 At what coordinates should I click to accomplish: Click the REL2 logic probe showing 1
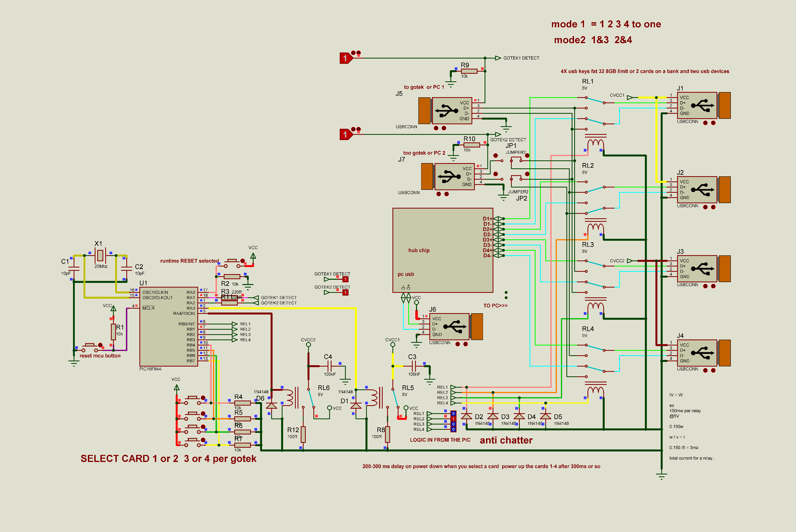click(x=453, y=419)
